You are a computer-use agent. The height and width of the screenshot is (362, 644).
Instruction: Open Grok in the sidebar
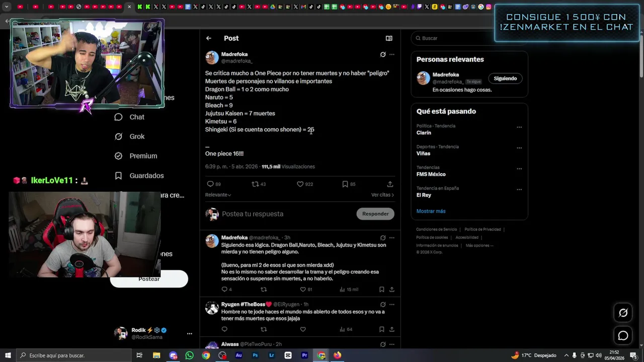point(129,136)
